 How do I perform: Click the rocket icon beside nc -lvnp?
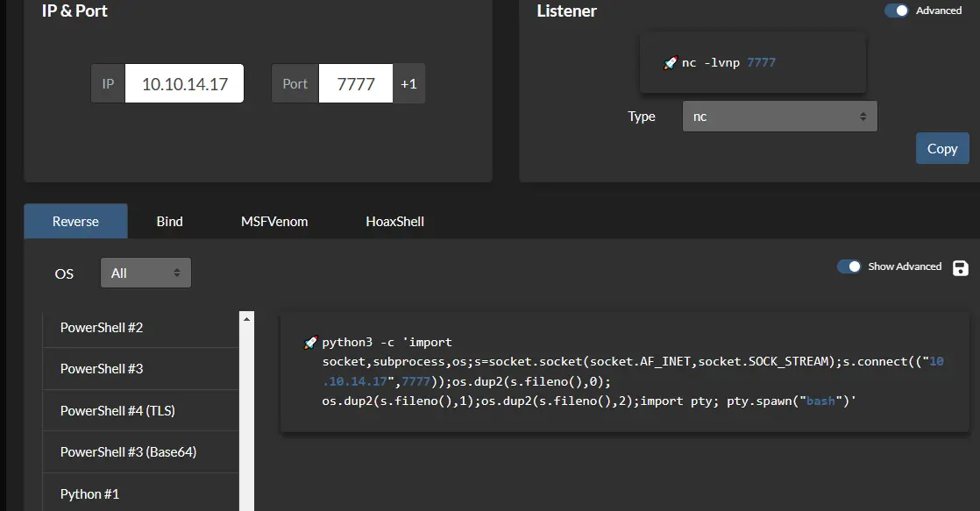pos(670,62)
